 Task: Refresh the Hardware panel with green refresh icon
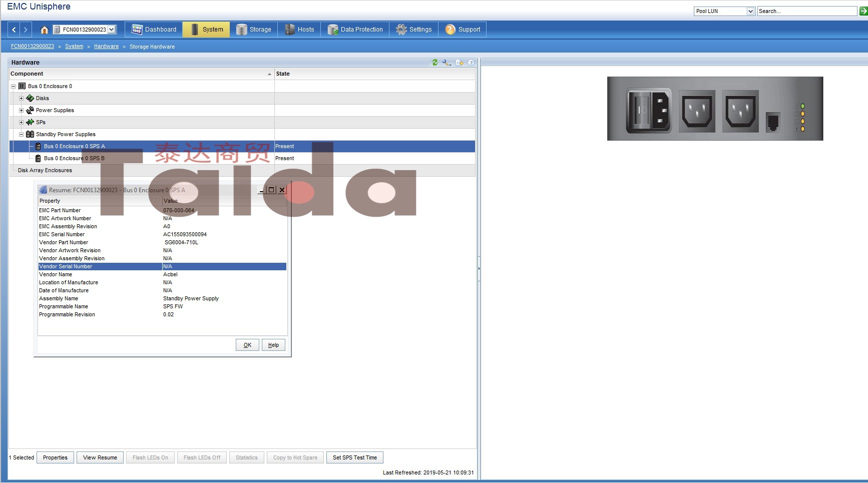(435, 63)
